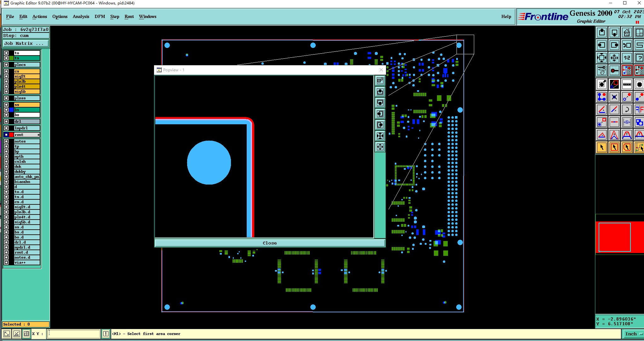Click the Home view icon
The width and height of the screenshot is (644, 341).
coord(627,32)
